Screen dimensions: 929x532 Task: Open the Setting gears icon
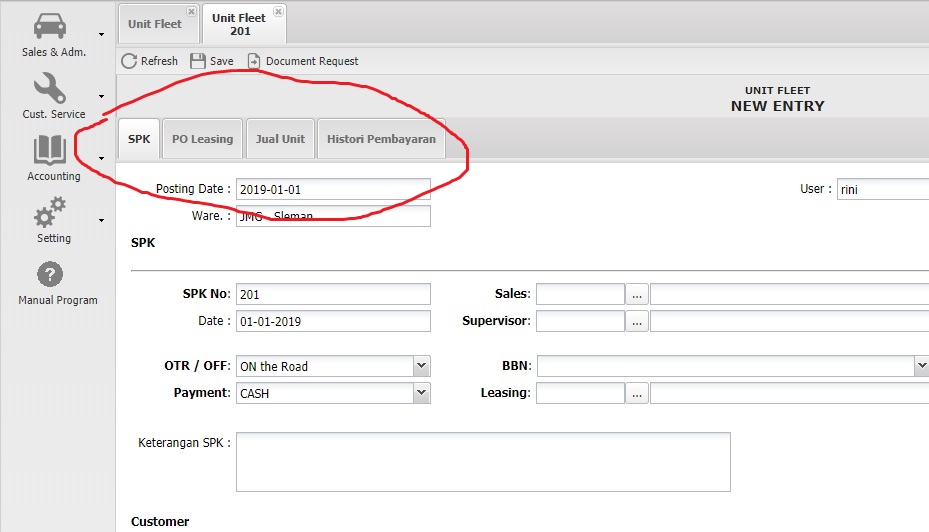(52, 212)
